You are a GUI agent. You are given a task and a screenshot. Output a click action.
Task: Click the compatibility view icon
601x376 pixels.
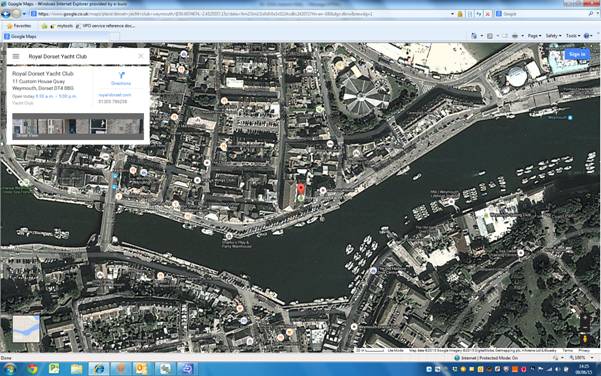point(470,14)
